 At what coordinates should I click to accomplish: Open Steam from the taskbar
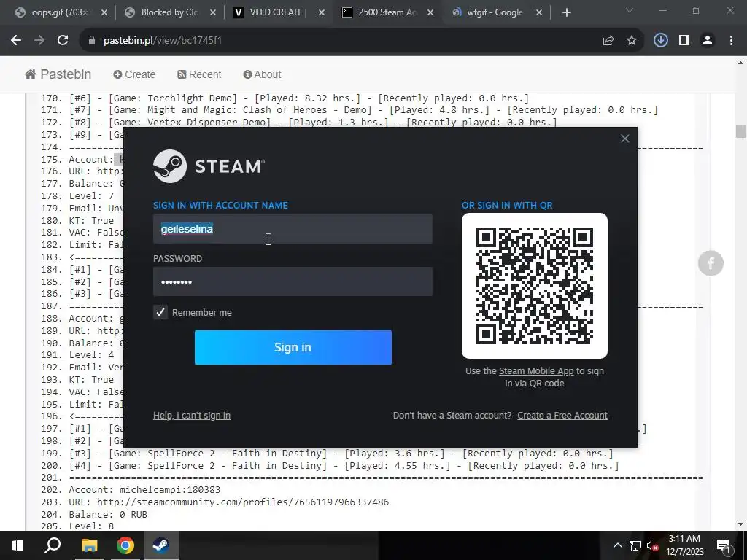point(161,545)
